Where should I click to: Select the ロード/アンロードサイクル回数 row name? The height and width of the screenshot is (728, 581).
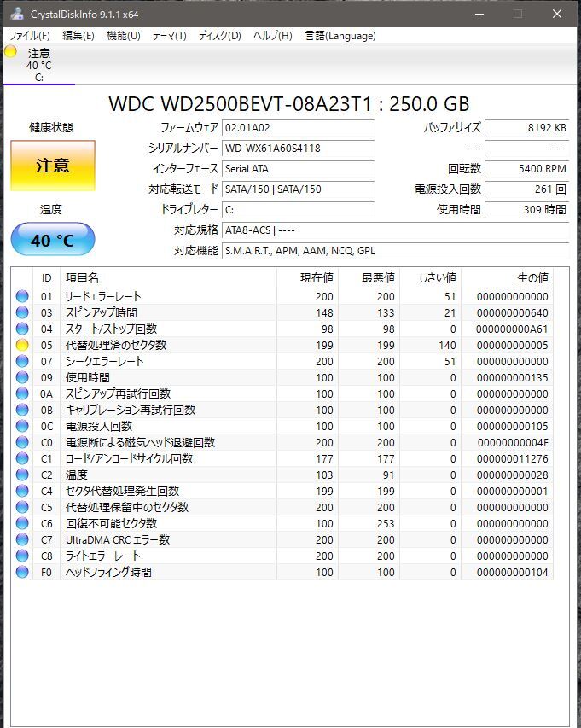(129, 458)
